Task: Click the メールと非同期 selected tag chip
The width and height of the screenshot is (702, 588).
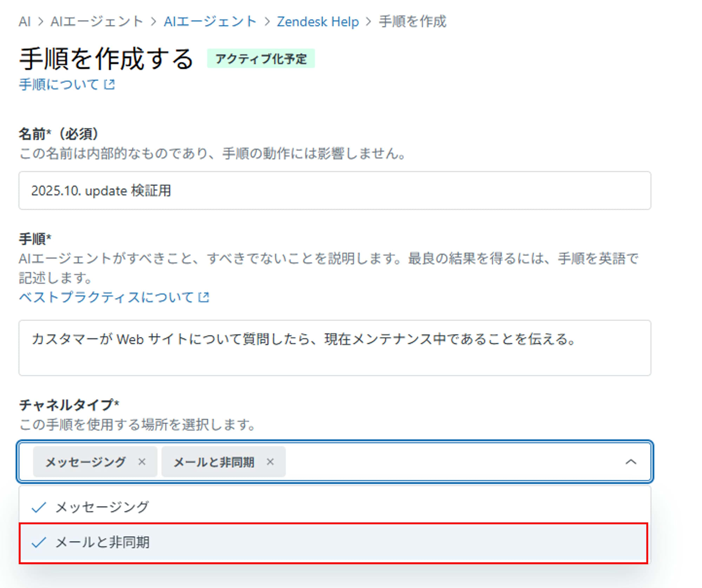Action: [214, 462]
